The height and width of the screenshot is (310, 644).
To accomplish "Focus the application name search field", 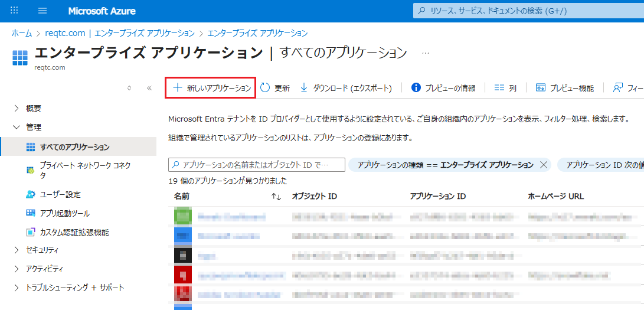I will coord(257,165).
